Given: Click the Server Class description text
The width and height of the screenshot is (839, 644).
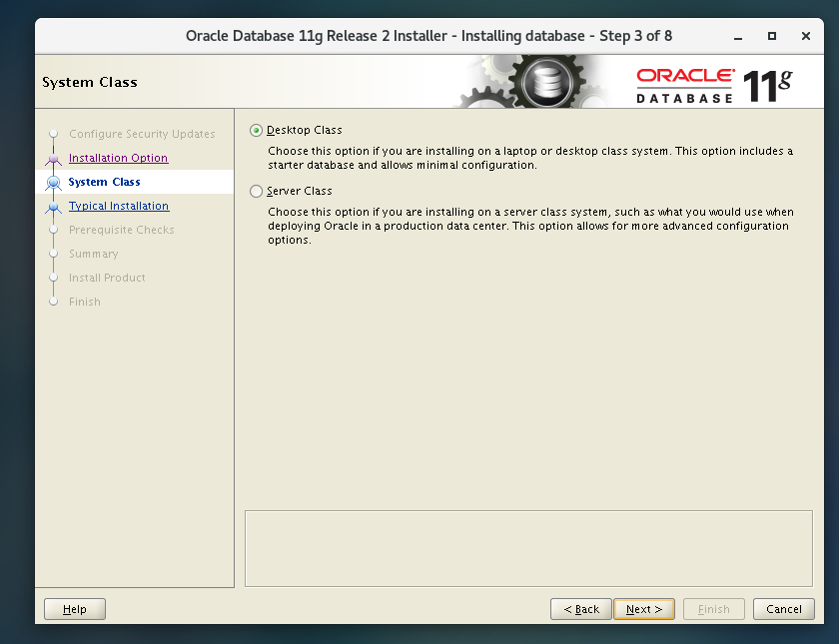Looking at the screenshot, I should coord(530,226).
